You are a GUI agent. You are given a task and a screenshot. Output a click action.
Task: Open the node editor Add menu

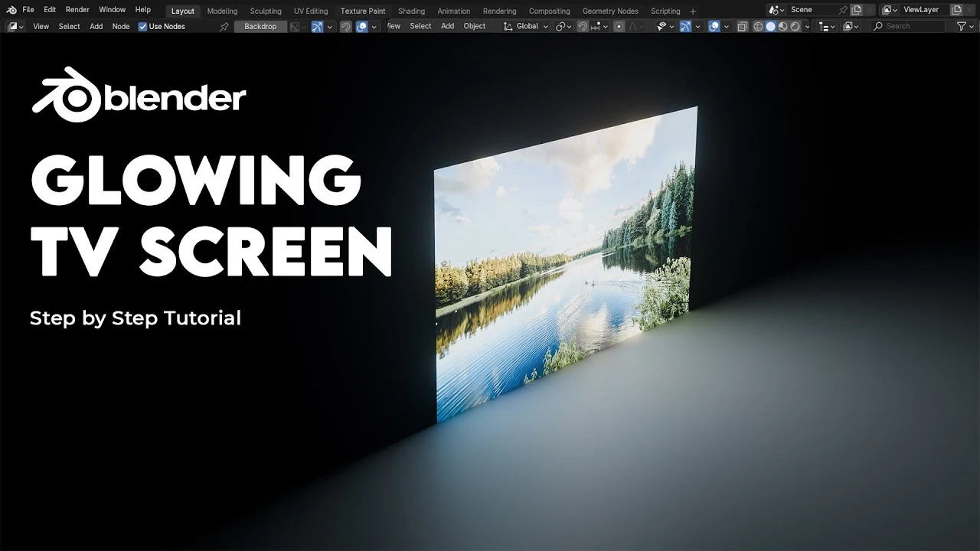click(x=96, y=26)
